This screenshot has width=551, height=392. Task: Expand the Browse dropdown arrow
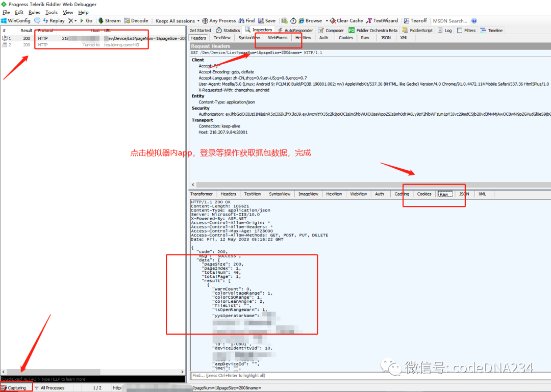[327, 21]
